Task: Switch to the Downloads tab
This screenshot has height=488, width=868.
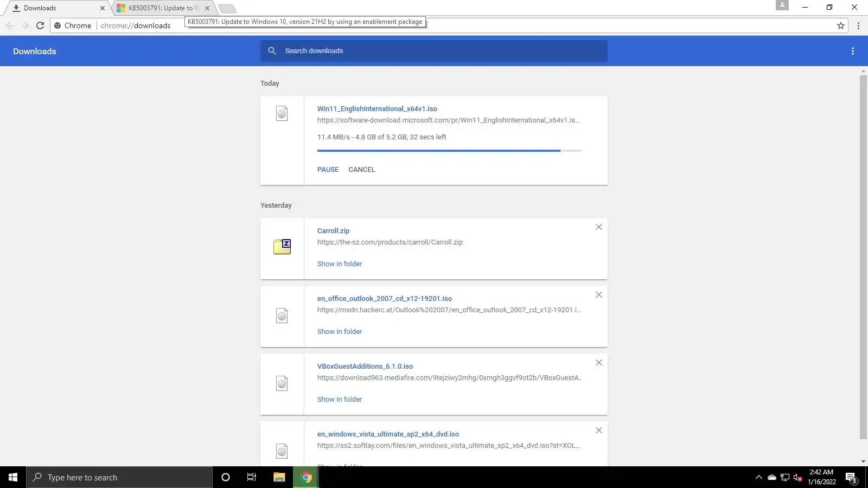Action: coord(56,8)
